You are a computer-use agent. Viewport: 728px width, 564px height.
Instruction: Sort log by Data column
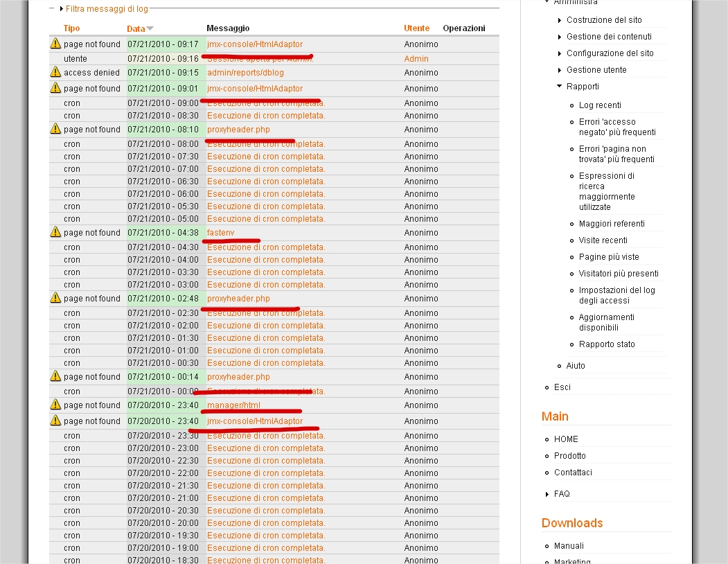136,29
